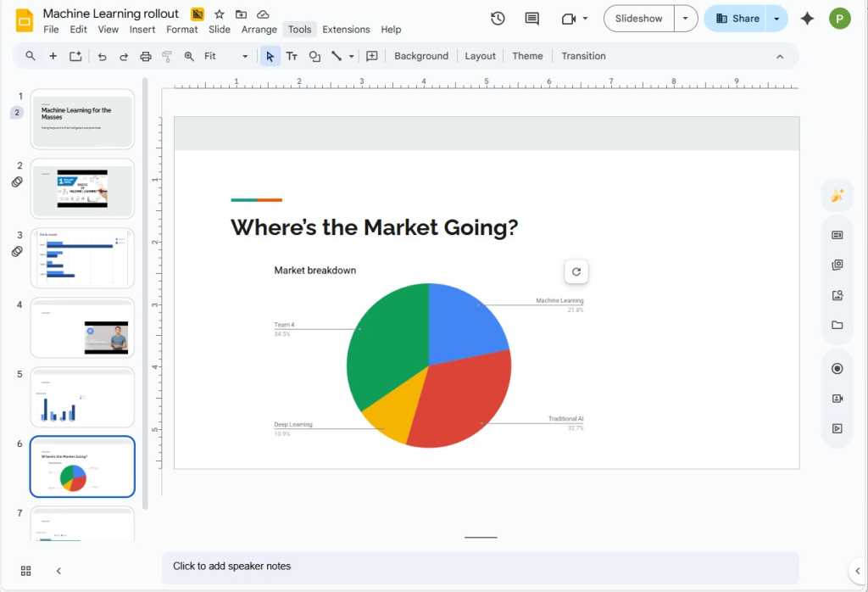Open the shape insertion tool
This screenshot has width=868, height=592.
tap(314, 56)
